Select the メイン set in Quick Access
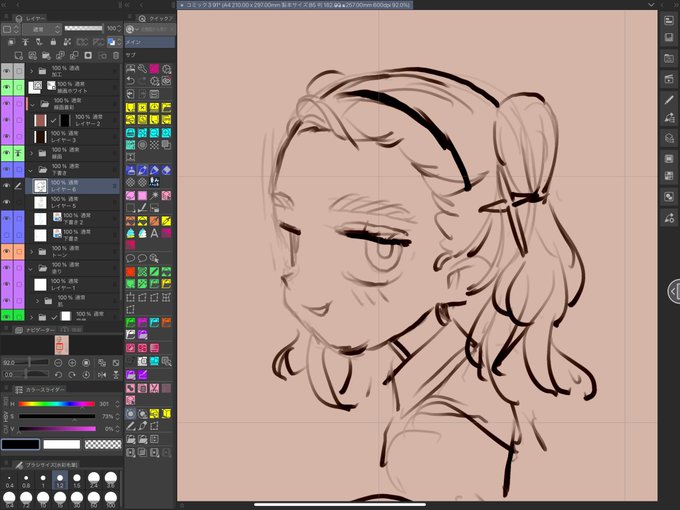Viewport: 680px width, 510px height. tap(150, 42)
